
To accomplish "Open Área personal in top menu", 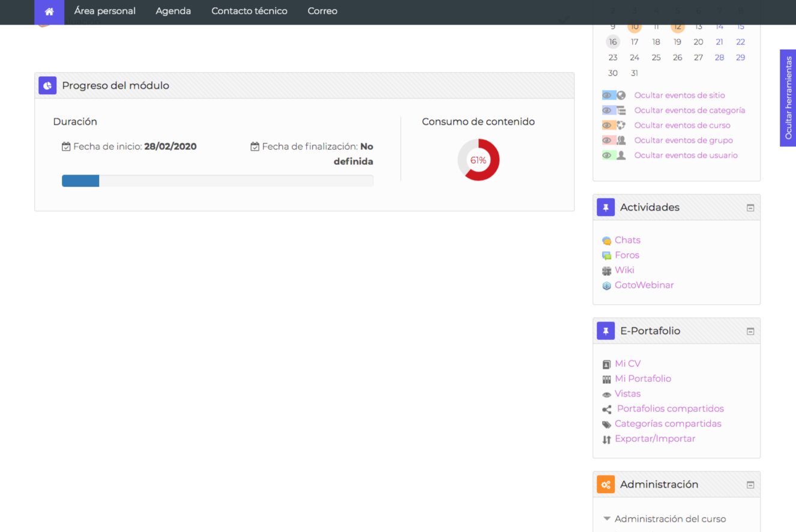I will coord(104,11).
